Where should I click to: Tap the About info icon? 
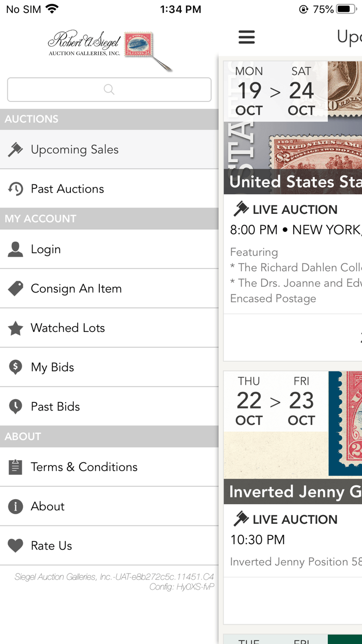(x=14, y=506)
